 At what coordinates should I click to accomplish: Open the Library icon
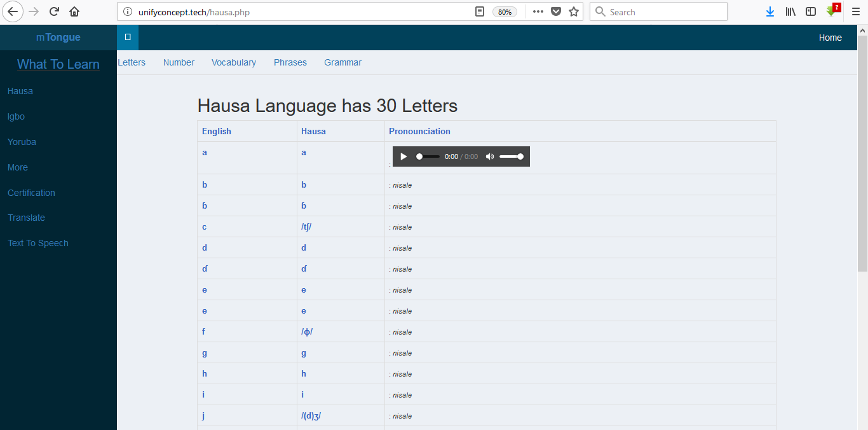[791, 11]
